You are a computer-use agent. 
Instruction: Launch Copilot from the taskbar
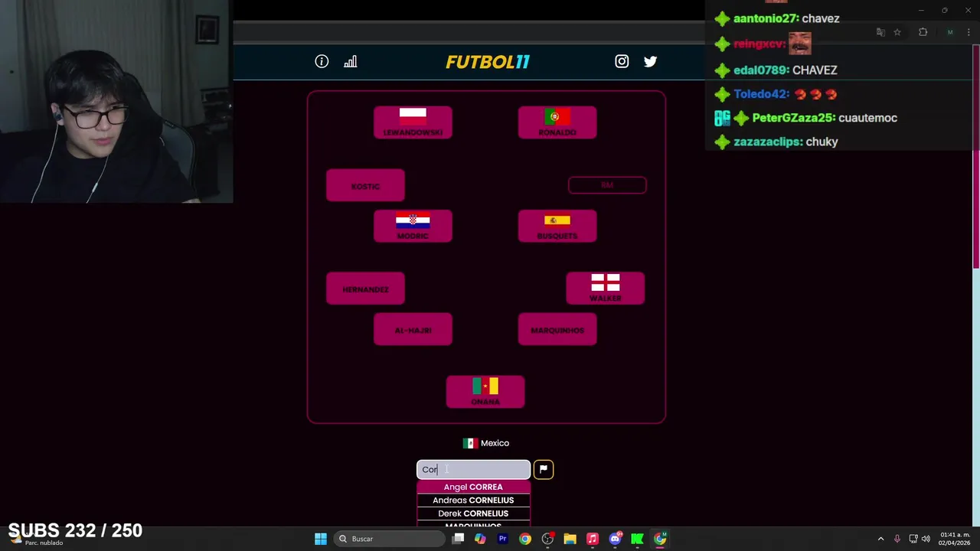tap(480, 539)
